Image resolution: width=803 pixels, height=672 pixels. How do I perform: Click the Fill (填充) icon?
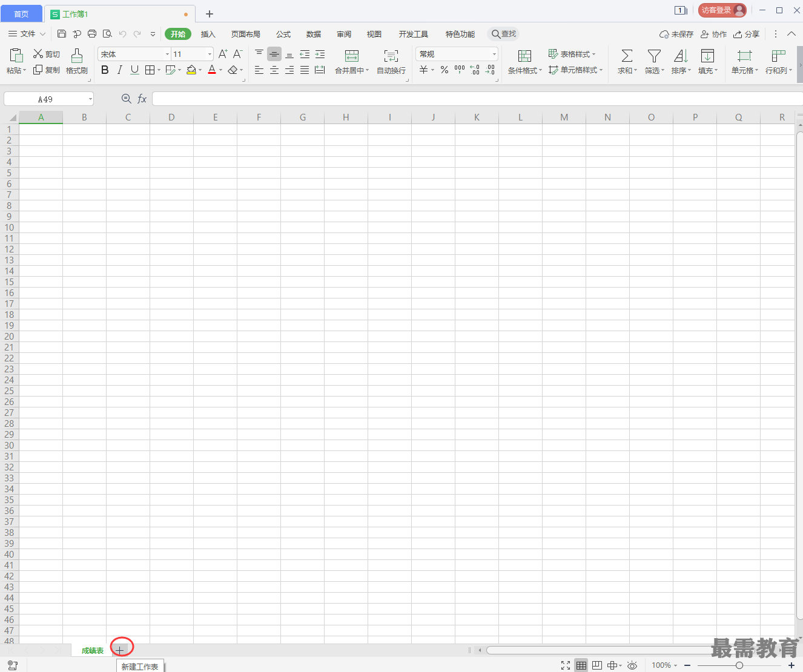tap(707, 56)
